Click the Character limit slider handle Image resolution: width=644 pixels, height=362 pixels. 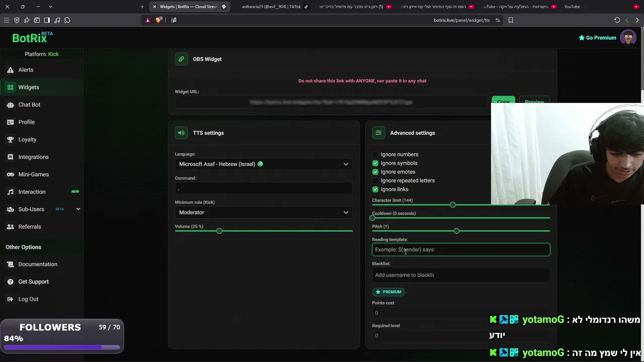[453, 205]
